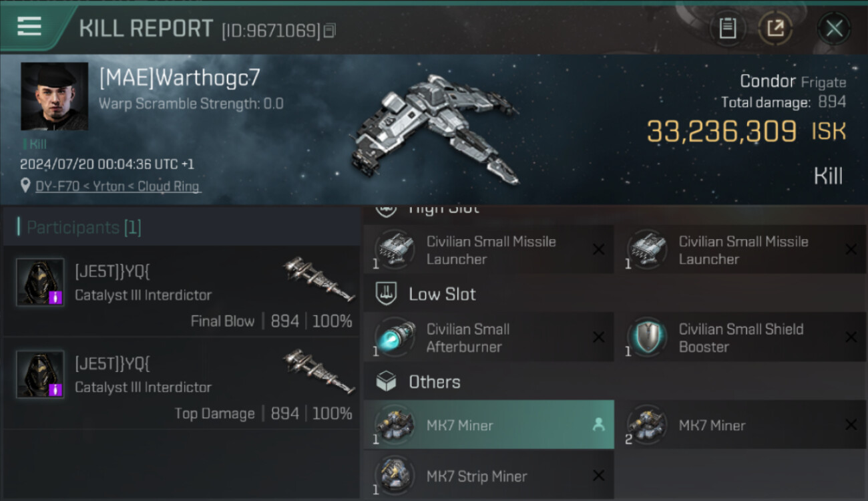Open the Top Damage participant's portrait
Screen dimensions: 868x501
click(40, 374)
